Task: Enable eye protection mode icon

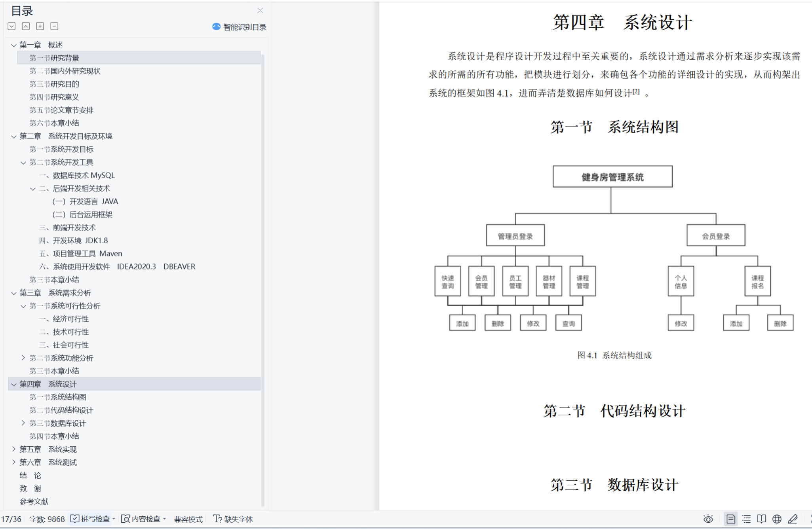Action: [x=708, y=519]
